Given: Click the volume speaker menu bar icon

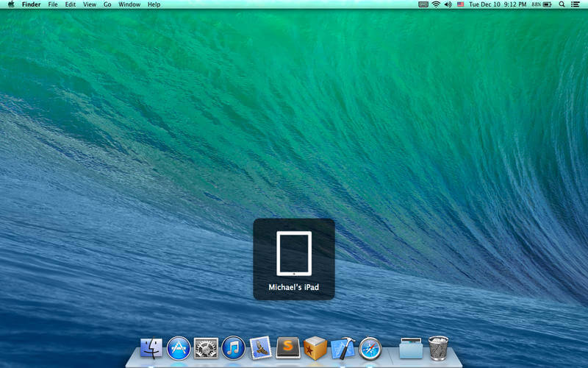Looking at the screenshot, I should [x=448, y=4].
